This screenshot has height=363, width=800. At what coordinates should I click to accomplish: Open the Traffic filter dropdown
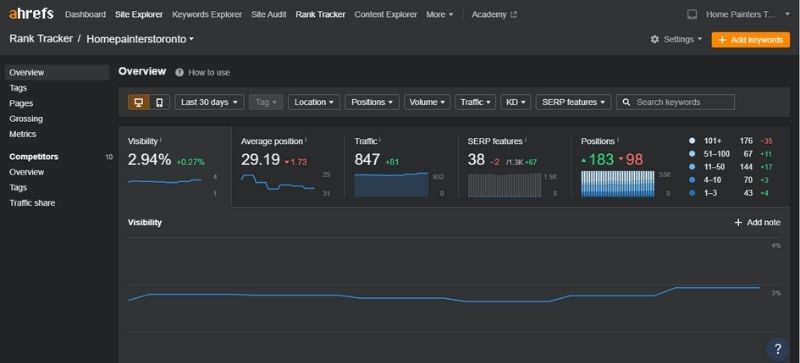point(475,102)
